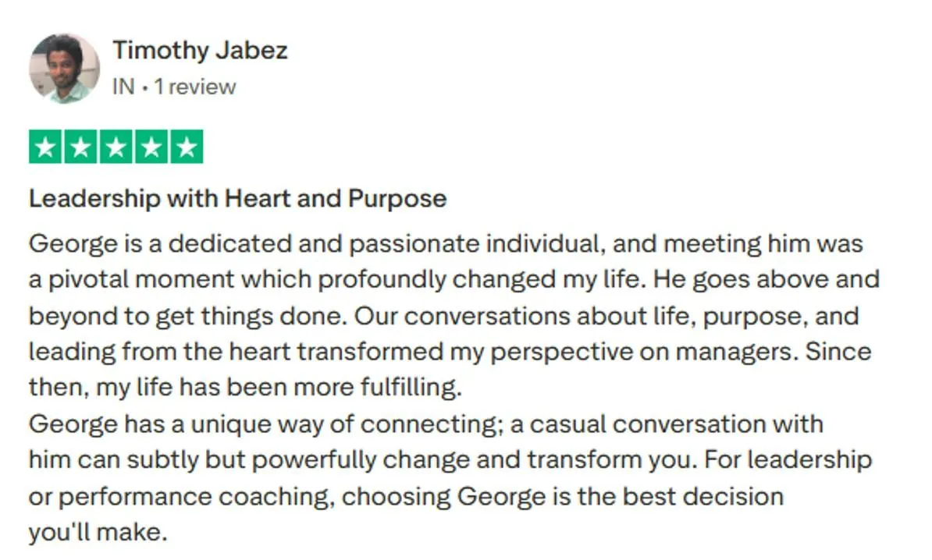
Task: Click the fourth green rating star
Action: coord(151,147)
